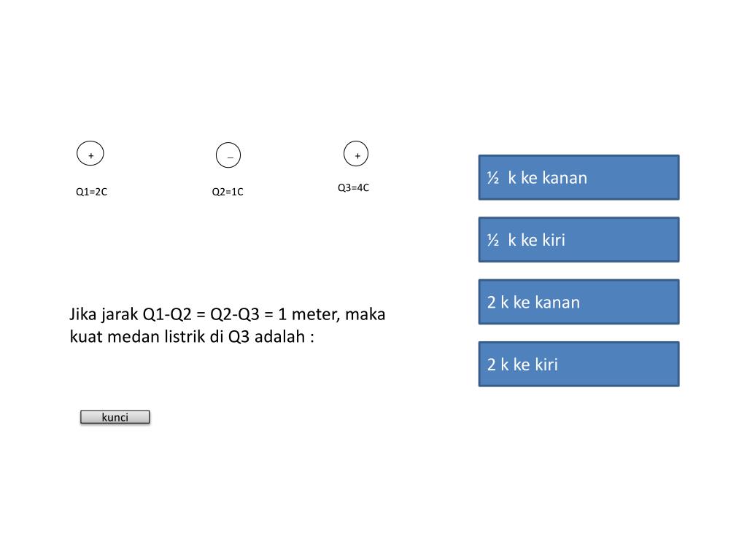This screenshot has height=560, width=747.
Task: Click the ½ symbol in 'ke kanan' answer
Action: click(x=493, y=178)
